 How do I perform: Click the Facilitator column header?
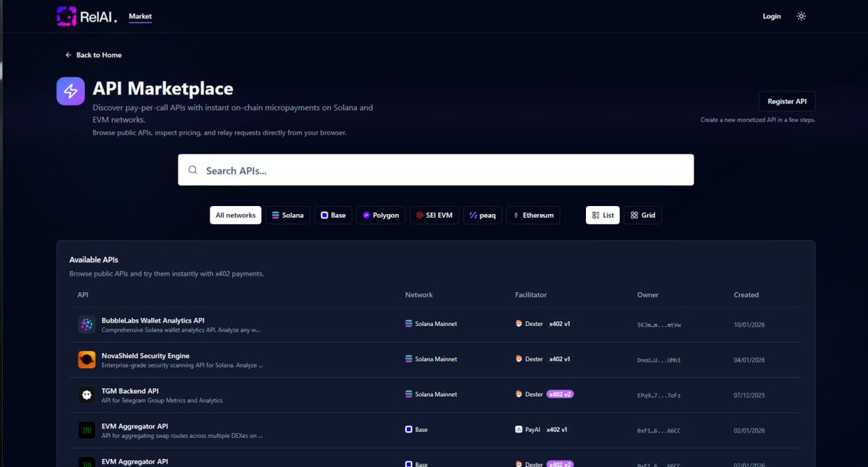pyautogui.click(x=531, y=295)
